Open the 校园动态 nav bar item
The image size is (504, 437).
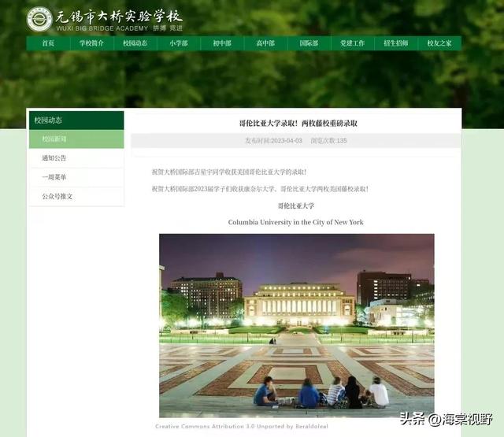coord(135,43)
